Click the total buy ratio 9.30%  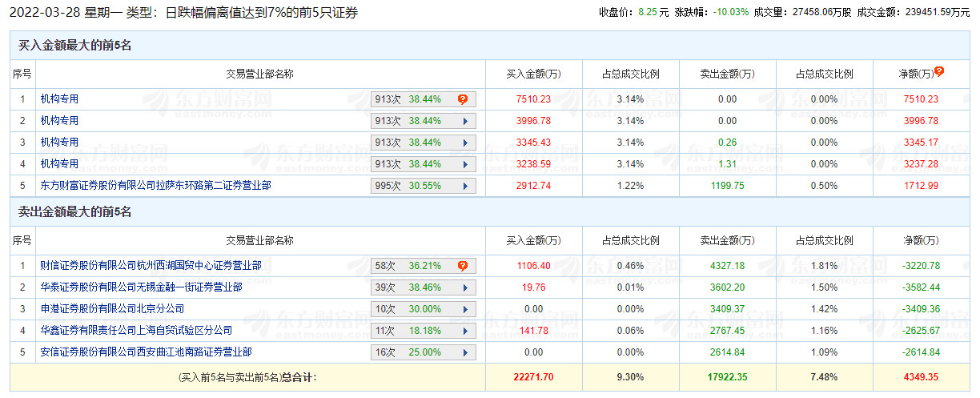631,376
